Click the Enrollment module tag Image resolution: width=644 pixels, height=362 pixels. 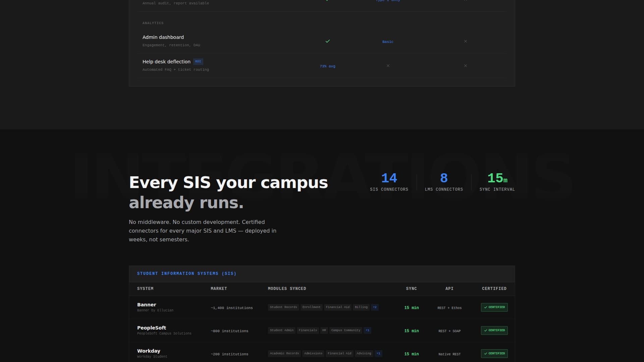pyautogui.click(x=312, y=307)
